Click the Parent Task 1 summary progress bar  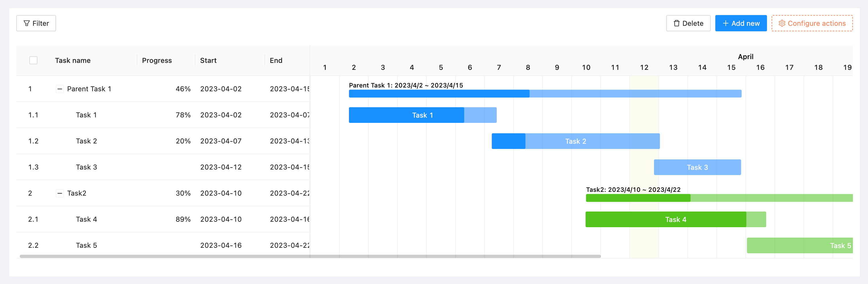(x=545, y=94)
